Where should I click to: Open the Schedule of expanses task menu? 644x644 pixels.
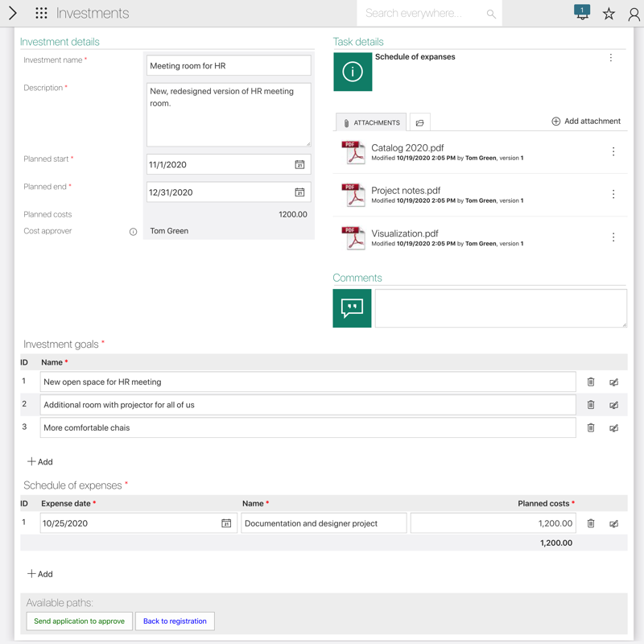611,58
